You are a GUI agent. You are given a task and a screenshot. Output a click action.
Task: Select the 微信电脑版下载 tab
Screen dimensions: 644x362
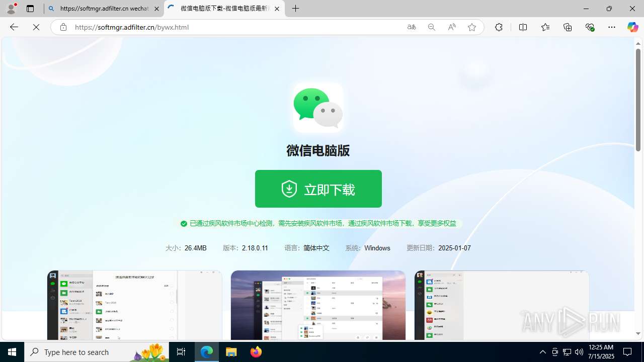(224, 9)
